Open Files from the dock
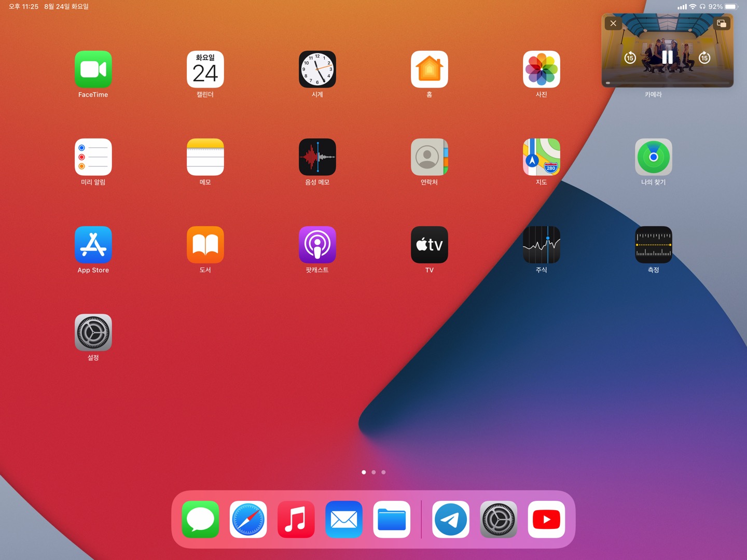 [392, 520]
